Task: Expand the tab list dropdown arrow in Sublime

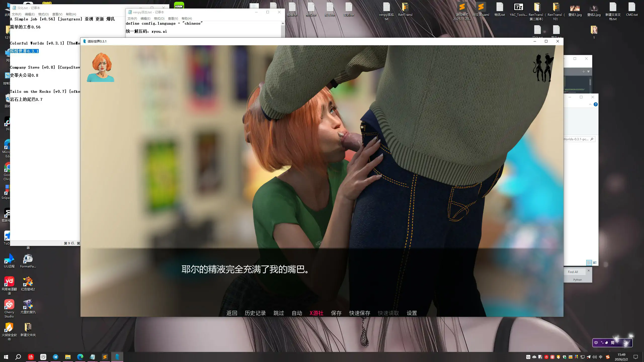Action: [x=588, y=72]
